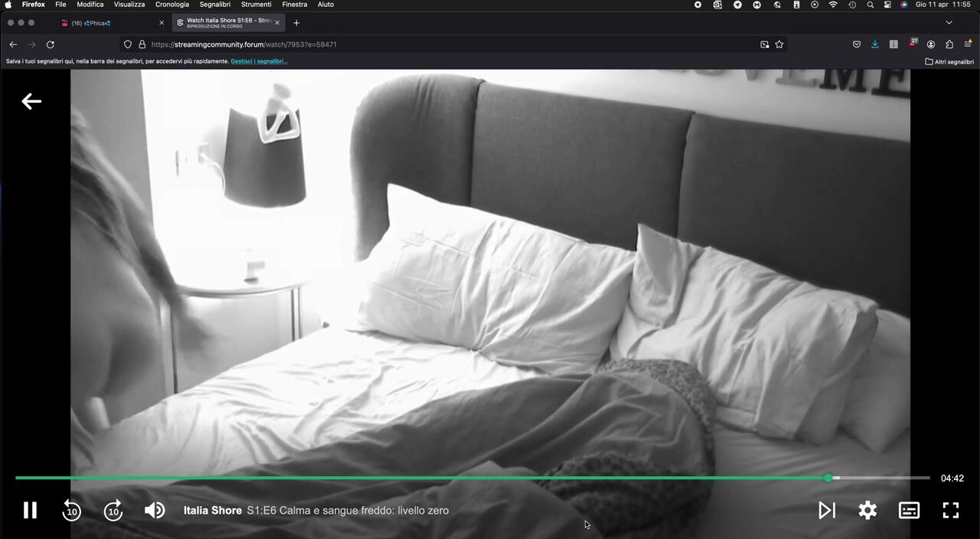Screen dimensions: 980x539
Task: Click the progress bar playhead knob
Action: pos(828,478)
